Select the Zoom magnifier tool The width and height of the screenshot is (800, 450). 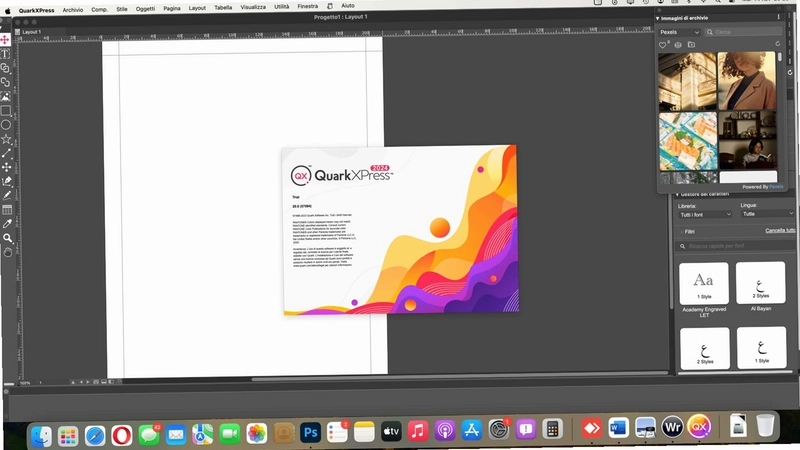[8, 238]
